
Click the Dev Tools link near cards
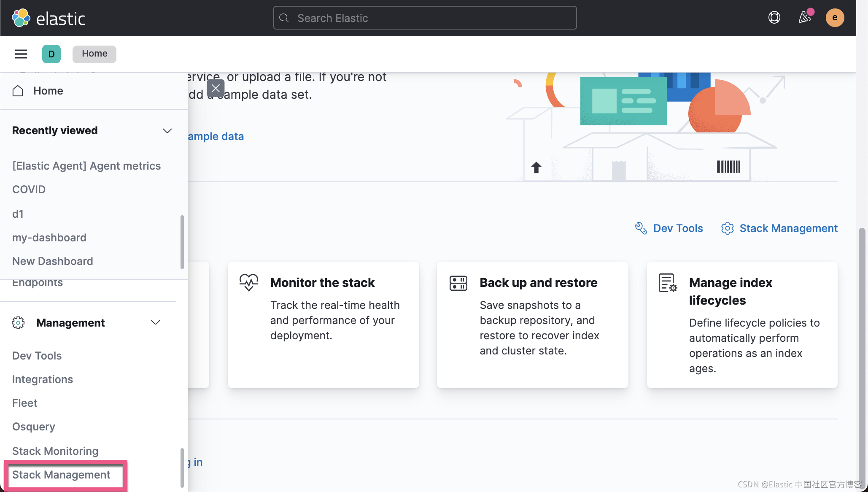[x=678, y=228]
